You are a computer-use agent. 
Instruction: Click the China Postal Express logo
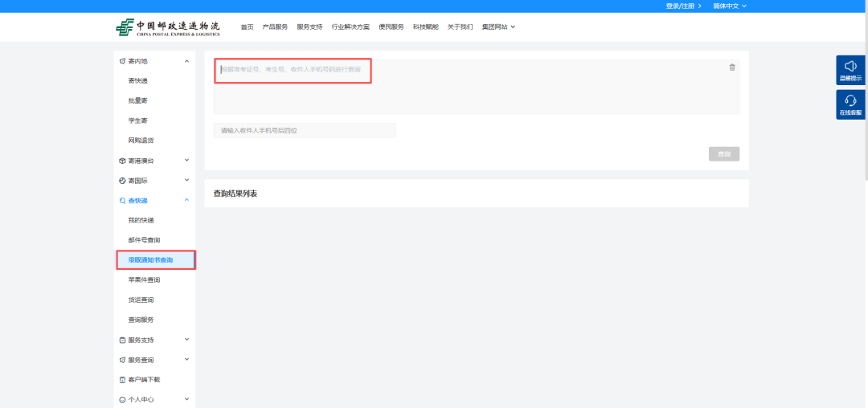point(168,27)
